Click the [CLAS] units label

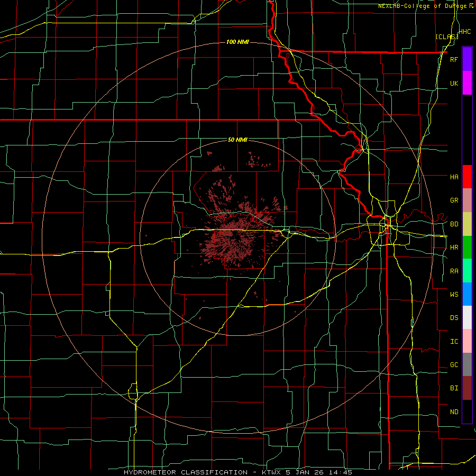(447, 36)
